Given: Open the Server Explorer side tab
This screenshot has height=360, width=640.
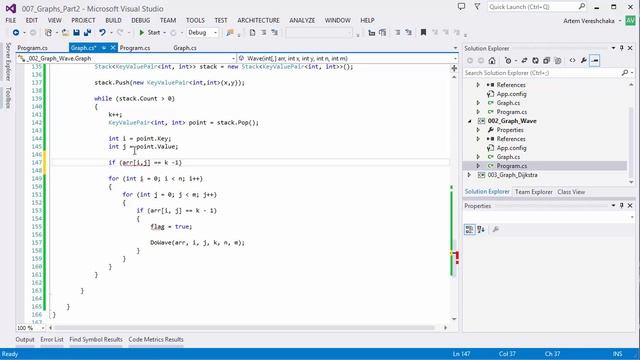Looking at the screenshot, I should click(8, 62).
